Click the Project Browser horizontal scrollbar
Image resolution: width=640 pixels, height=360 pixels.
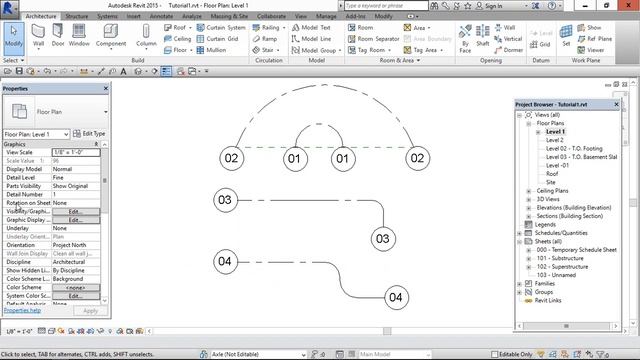567,326
